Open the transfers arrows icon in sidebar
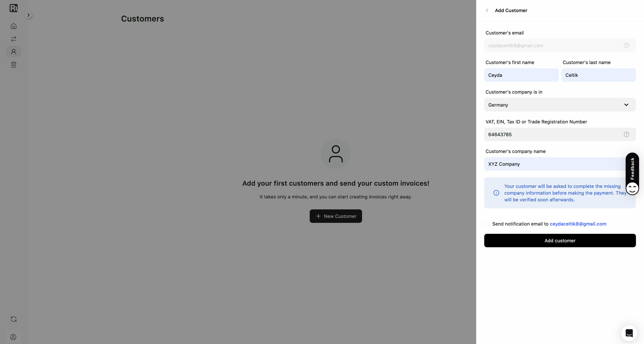The height and width of the screenshot is (344, 644). point(13,39)
